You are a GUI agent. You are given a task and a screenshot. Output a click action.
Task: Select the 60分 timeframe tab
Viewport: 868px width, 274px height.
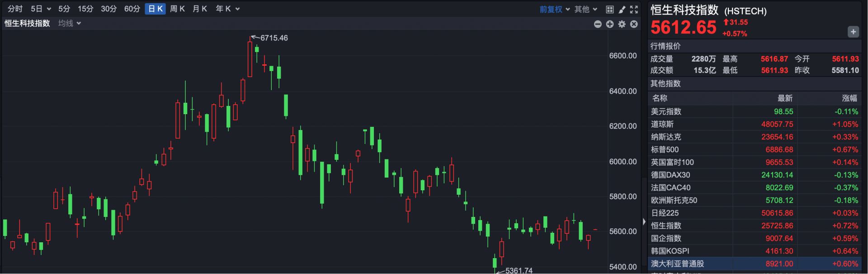pyautogui.click(x=132, y=9)
